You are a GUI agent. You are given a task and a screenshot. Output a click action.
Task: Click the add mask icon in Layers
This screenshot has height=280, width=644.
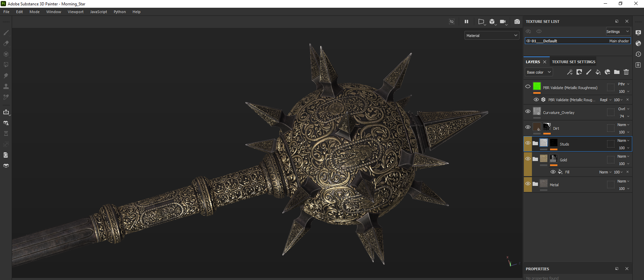[x=579, y=72]
